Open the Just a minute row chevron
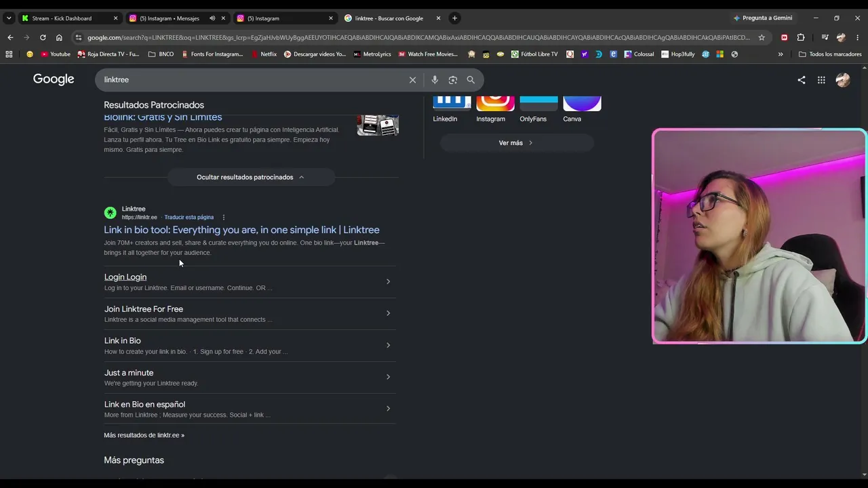The width and height of the screenshot is (868, 488). (388, 377)
